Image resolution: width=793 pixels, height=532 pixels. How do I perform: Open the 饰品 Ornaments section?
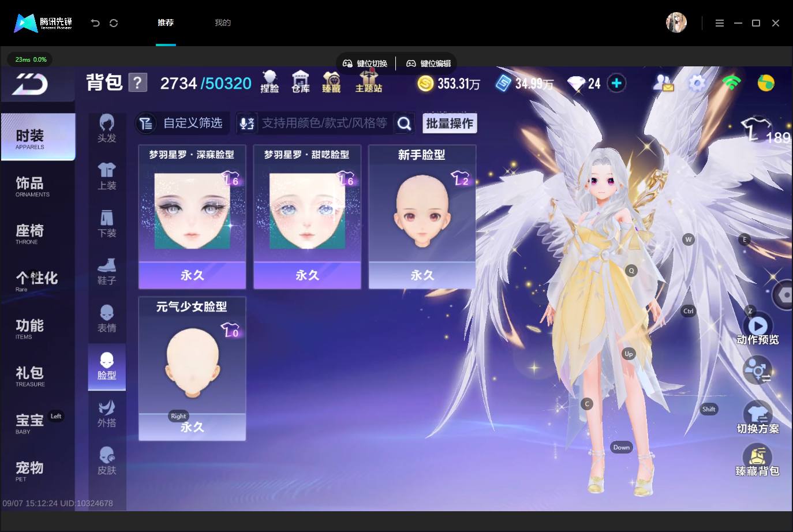[x=38, y=186]
